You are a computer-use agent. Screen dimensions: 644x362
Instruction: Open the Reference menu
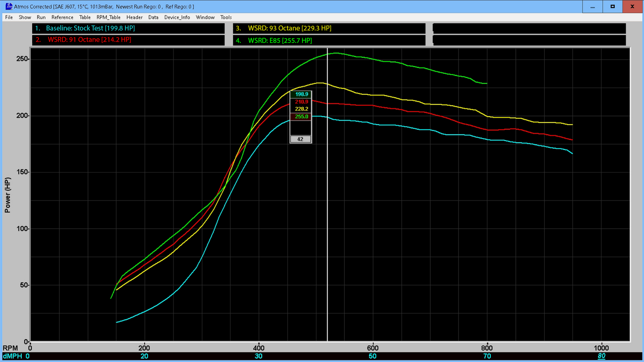(62, 17)
